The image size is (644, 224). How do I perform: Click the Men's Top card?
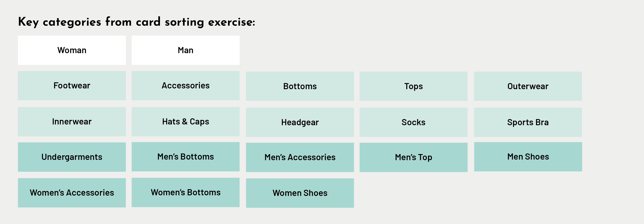414,157
